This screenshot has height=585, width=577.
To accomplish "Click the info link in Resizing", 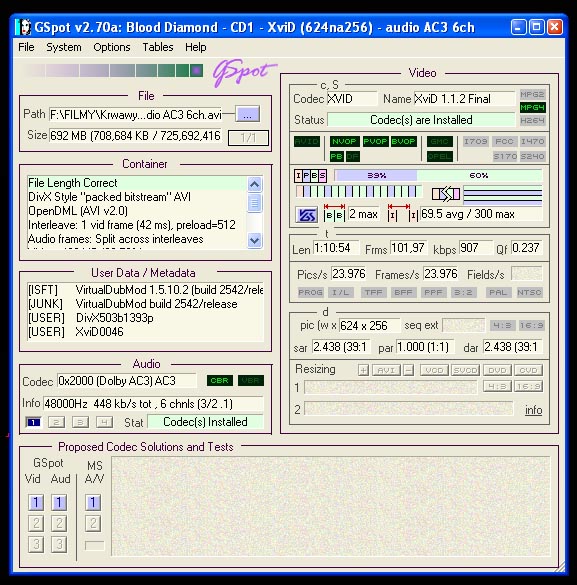I will 533,410.
